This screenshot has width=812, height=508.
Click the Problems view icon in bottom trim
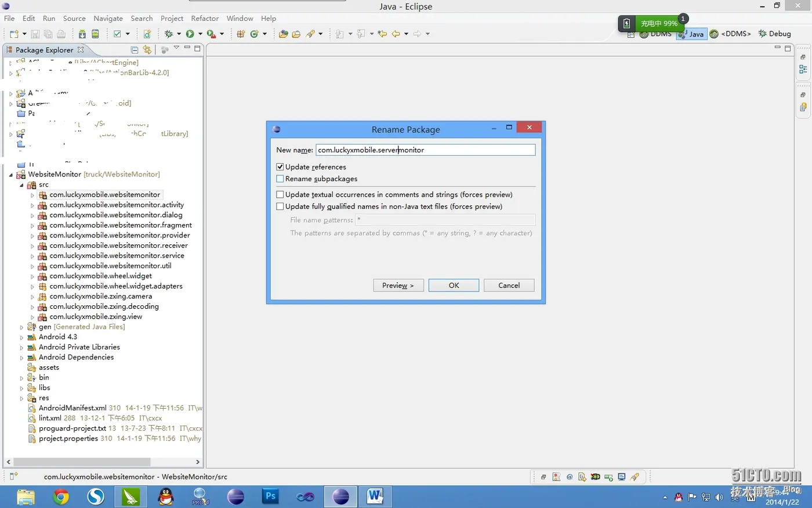click(556, 477)
